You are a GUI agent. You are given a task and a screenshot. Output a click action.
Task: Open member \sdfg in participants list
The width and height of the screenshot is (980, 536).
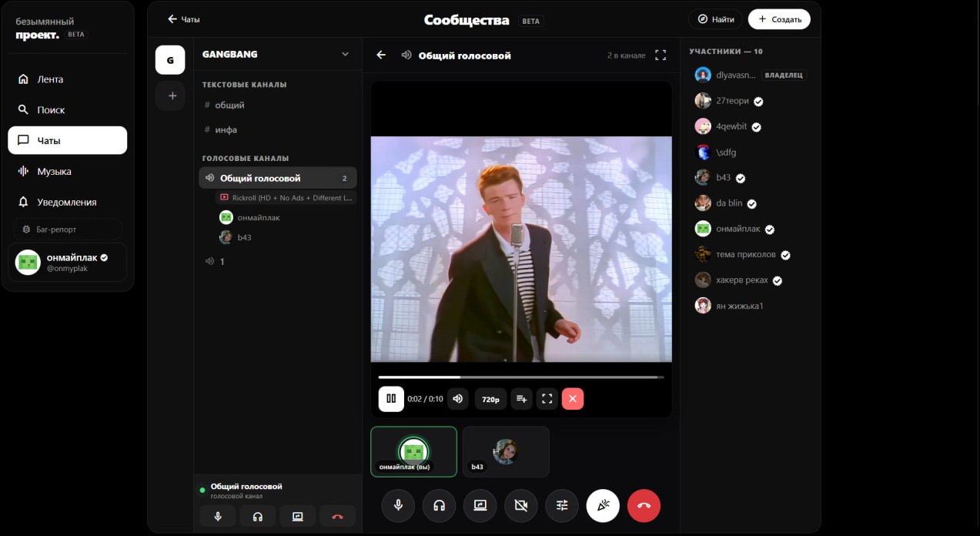click(x=751, y=152)
